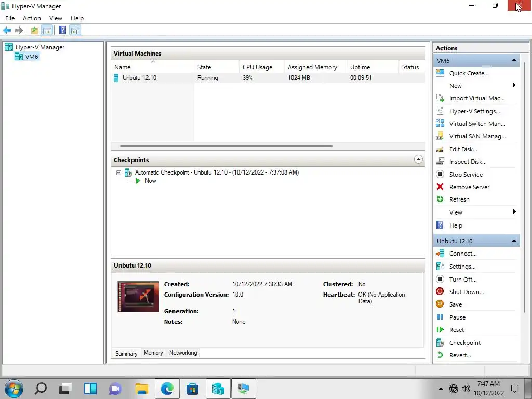Open Virtual Switch Manager action
532x399 pixels.
(477, 124)
